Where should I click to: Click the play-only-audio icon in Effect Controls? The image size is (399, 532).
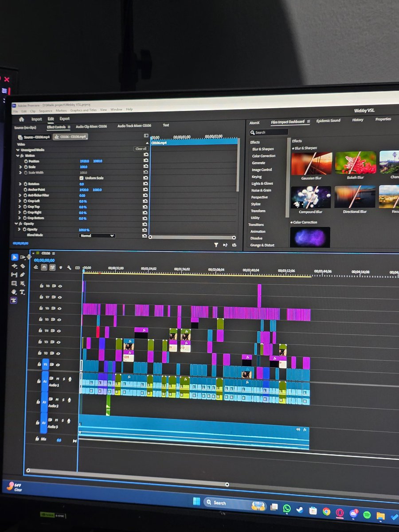(x=225, y=244)
